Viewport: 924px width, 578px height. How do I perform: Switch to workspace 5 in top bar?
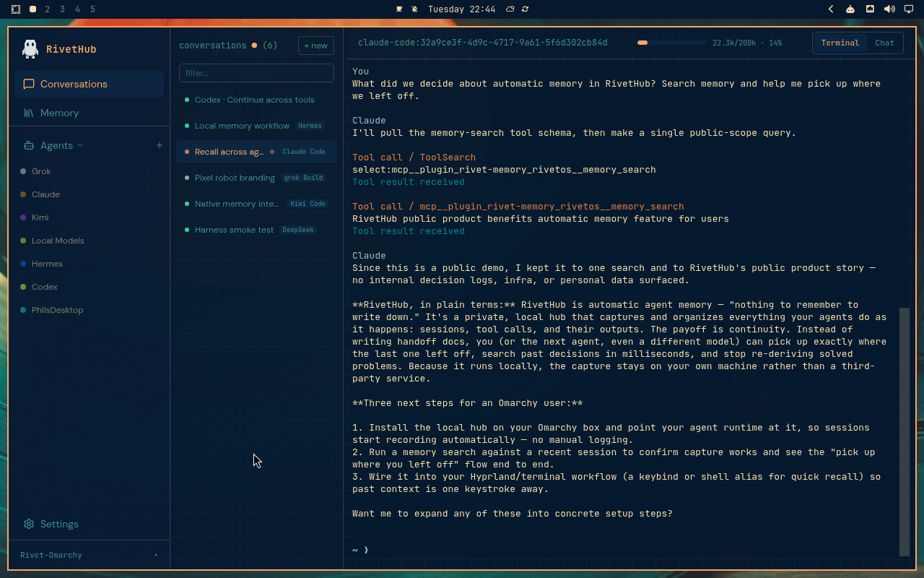click(93, 9)
